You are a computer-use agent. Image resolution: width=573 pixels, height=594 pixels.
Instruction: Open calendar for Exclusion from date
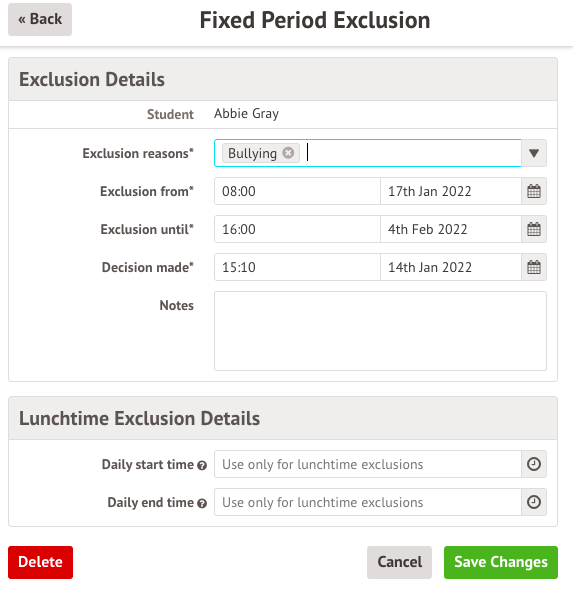[x=534, y=191]
